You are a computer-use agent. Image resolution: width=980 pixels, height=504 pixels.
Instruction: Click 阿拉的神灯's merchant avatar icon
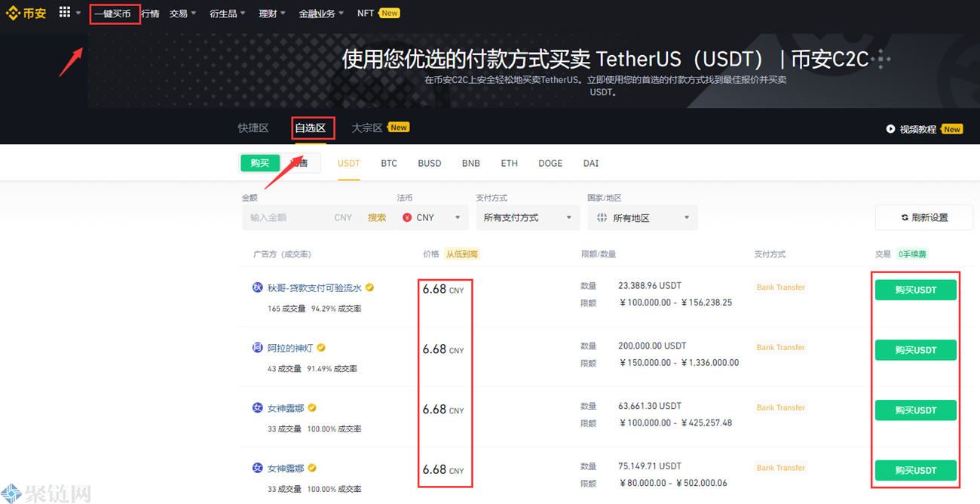pos(256,348)
